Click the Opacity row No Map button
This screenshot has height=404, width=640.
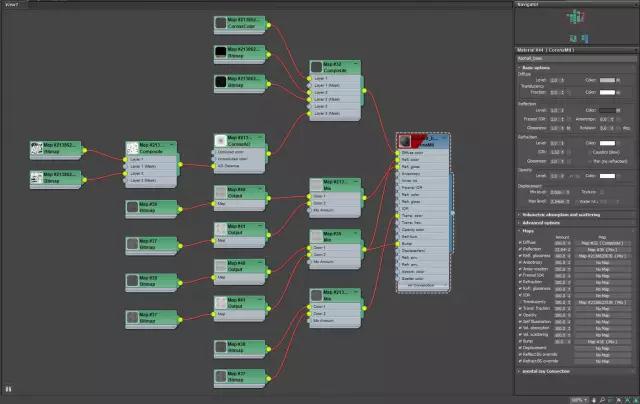pyautogui.click(x=602, y=315)
